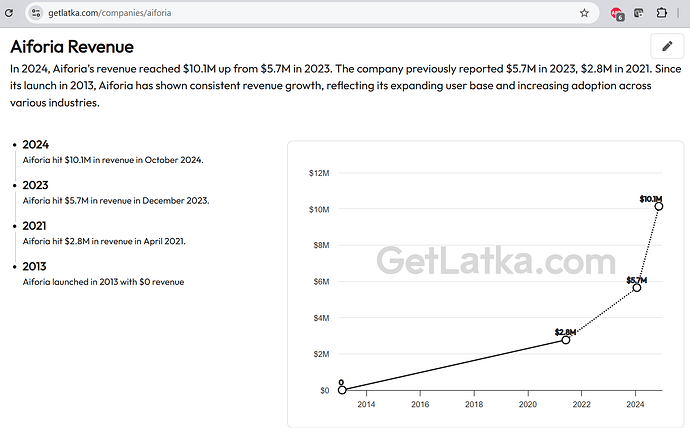The width and height of the screenshot is (690, 428).
Task: Bookmark this page with the star icon
Action: (584, 13)
